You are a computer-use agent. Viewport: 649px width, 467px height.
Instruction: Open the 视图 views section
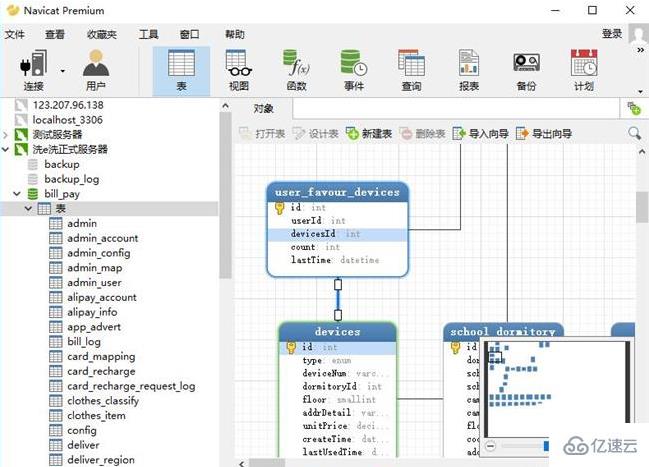(x=239, y=70)
